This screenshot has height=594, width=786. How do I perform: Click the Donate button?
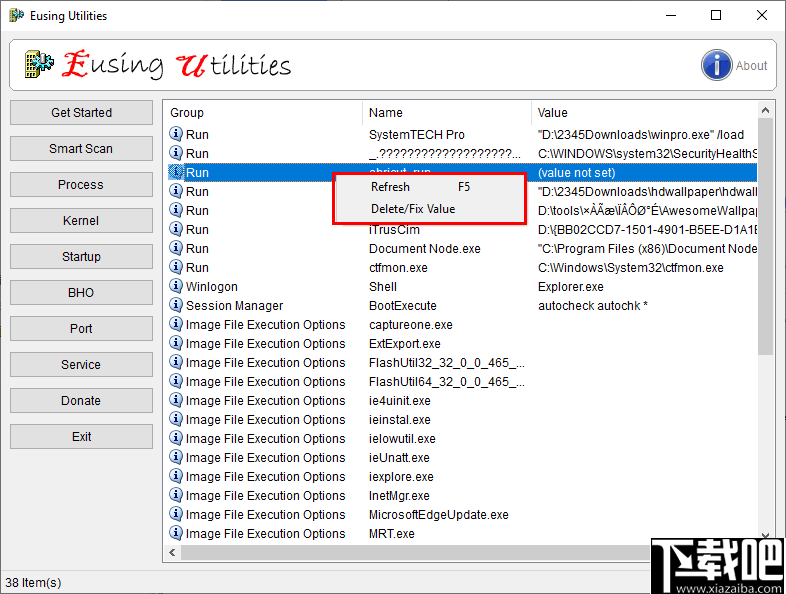(x=81, y=401)
